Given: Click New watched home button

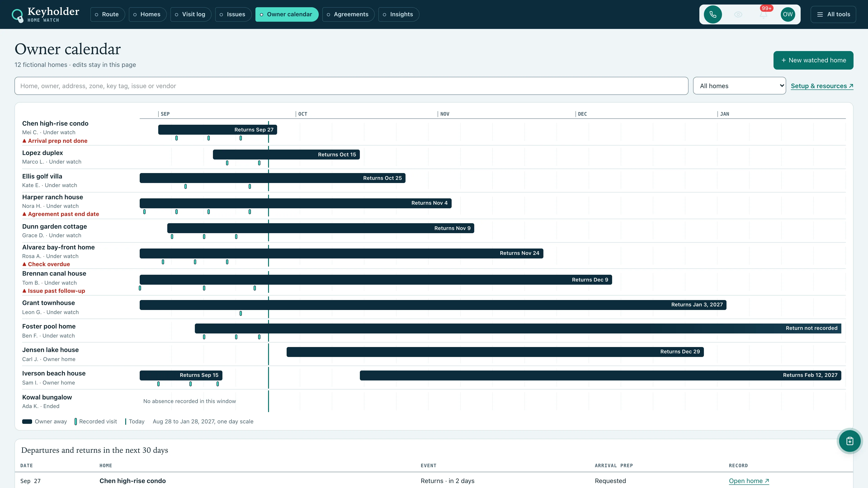Looking at the screenshot, I should pos(813,60).
